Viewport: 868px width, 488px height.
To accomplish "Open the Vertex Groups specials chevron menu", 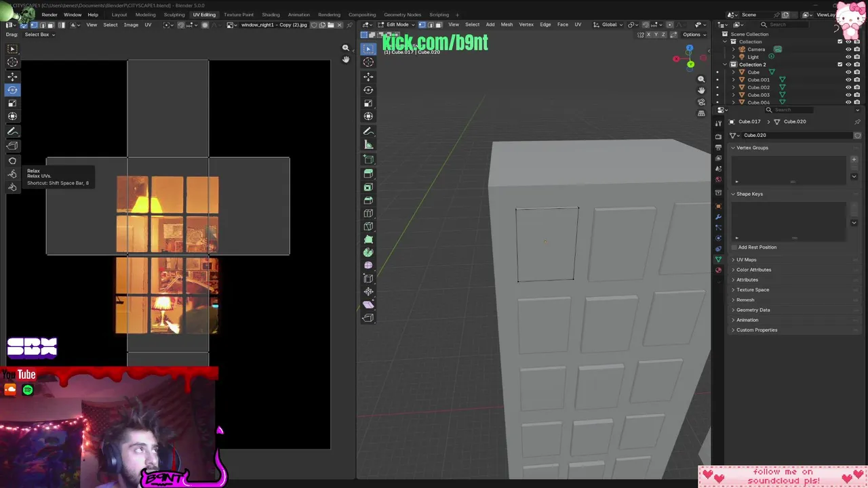I will point(854,177).
